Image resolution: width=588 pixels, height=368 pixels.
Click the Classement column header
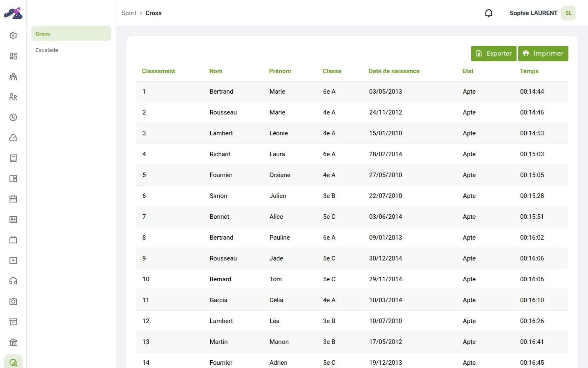click(158, 71)
